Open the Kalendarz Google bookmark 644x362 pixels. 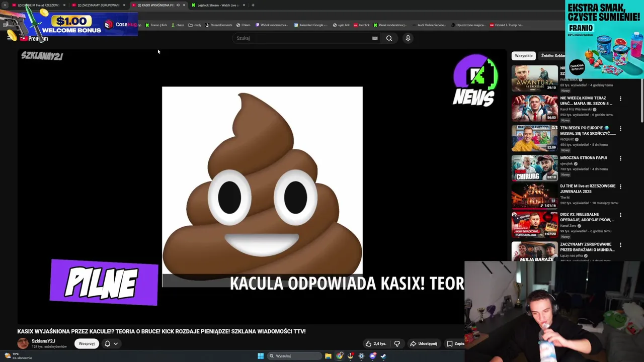point(311,25)
